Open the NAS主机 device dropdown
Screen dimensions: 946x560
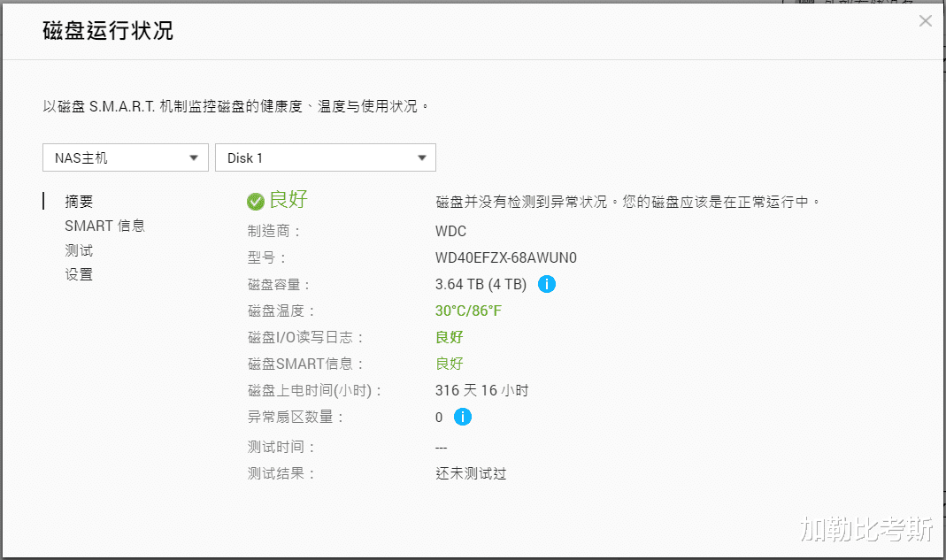click(x=126, y=157)
